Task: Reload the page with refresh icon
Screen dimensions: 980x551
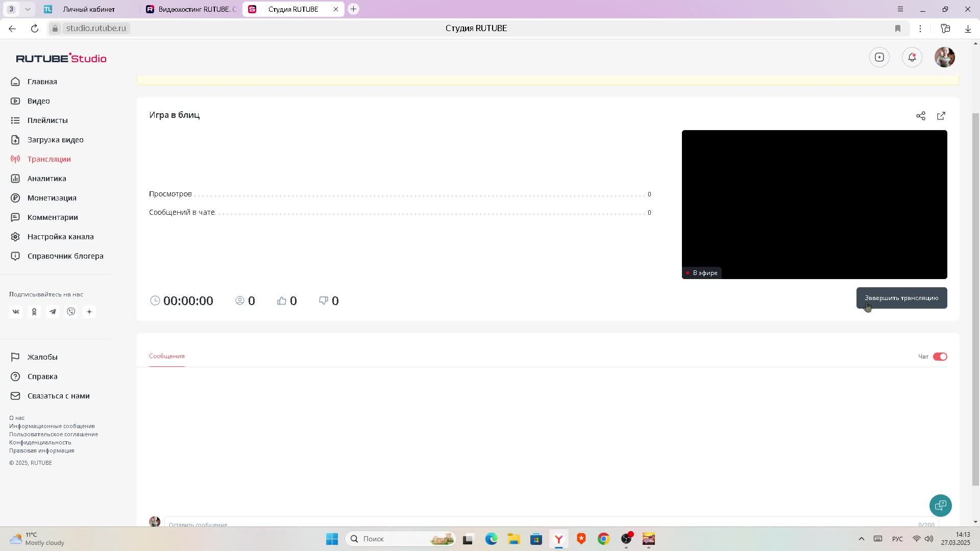Action: coord(35,29)
